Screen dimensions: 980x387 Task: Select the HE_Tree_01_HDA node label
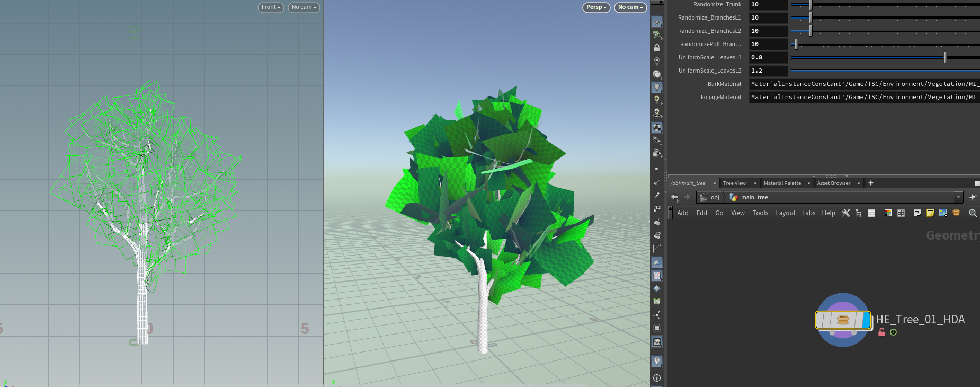[x=920, y=319]
